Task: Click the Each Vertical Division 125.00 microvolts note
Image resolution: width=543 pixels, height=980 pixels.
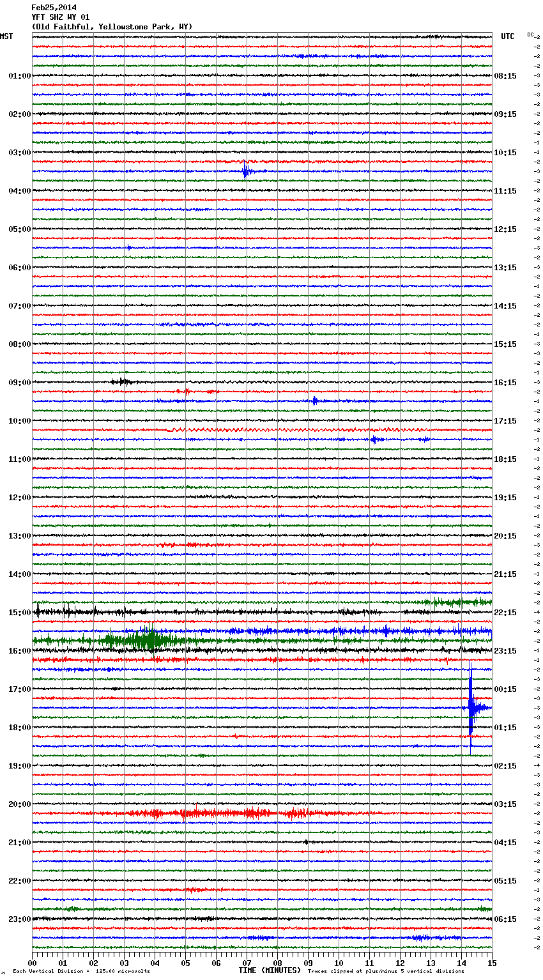Action: 81,971
